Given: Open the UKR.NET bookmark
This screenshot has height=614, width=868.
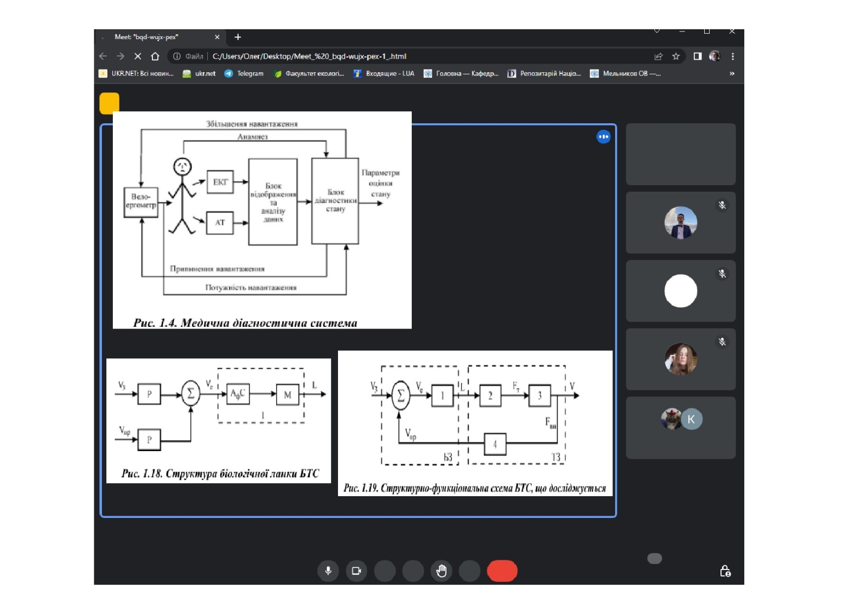Looking at the screenshot, I should click(136, 74).
